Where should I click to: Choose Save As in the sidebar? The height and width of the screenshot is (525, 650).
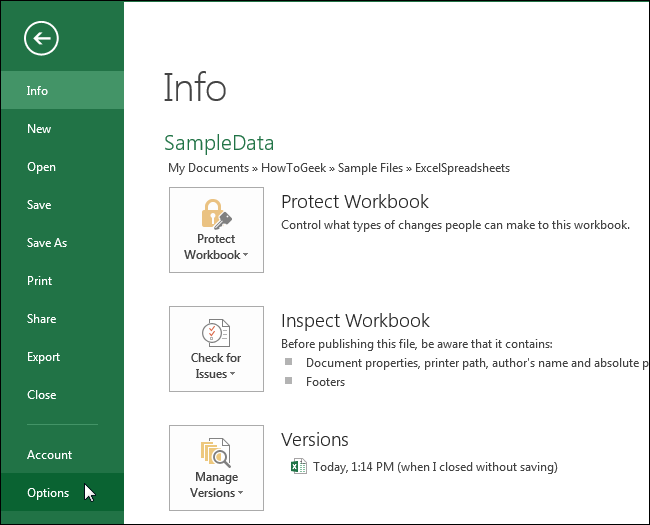(x=47, y=243)
